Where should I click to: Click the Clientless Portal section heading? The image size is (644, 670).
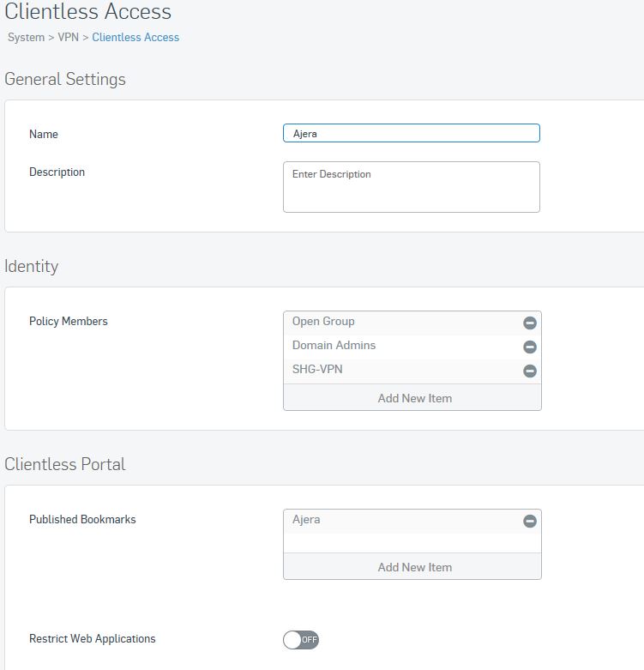[65, 464]
